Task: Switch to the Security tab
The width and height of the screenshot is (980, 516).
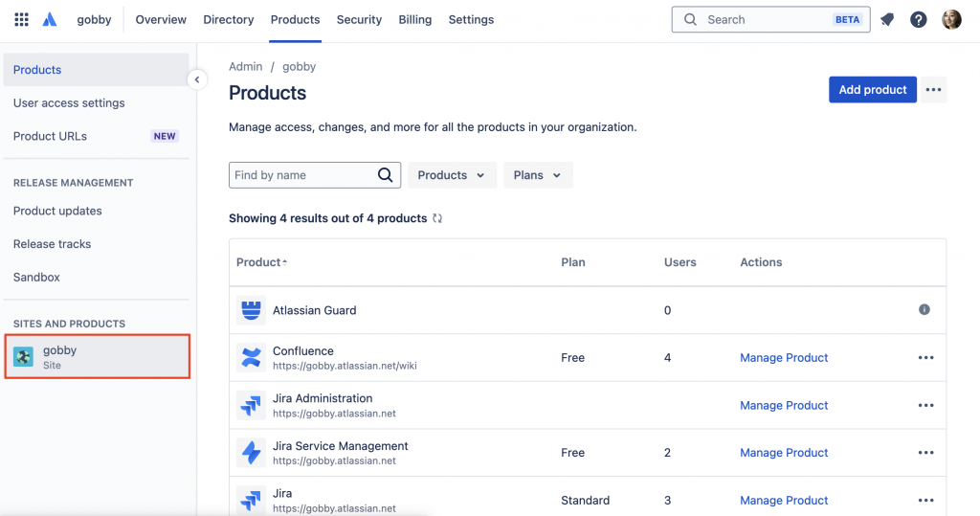Action: (x=359, y=19)
